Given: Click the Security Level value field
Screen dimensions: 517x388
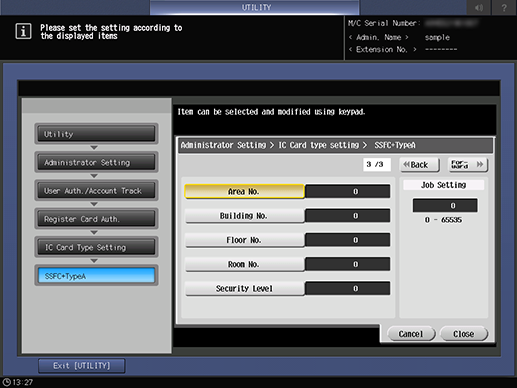Looking at the screenshot, I should click(x=348, y=288).
